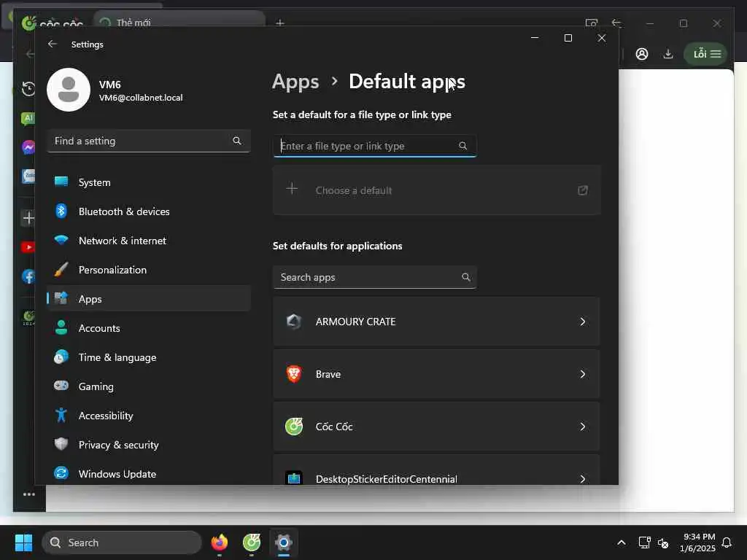
Task: Click the Find a setting search field
Action: (149, 141)
